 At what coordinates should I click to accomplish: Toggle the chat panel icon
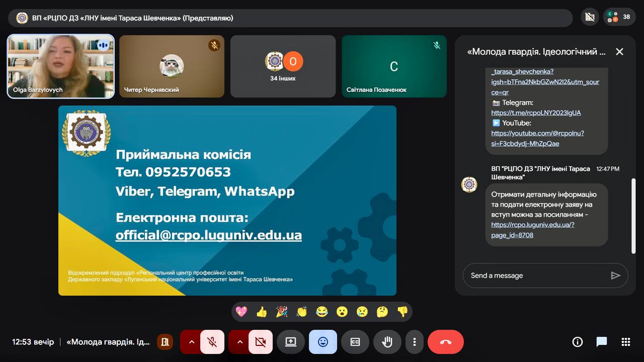click(x=602, y=342)
